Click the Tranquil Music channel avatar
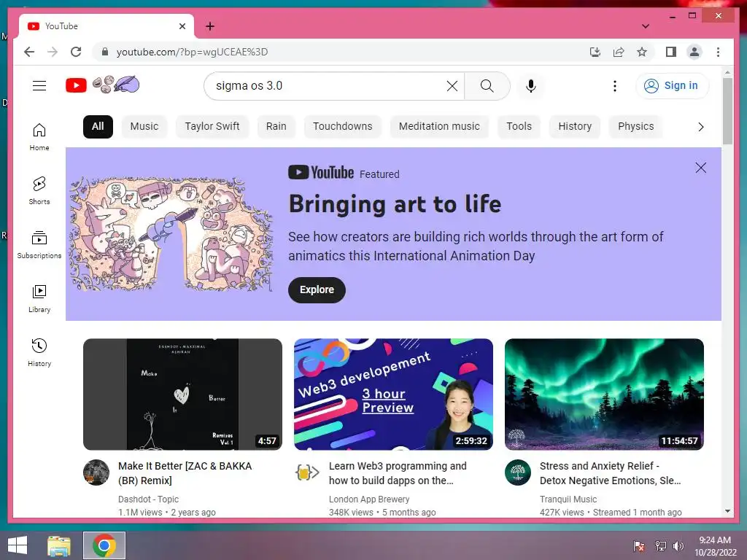 (x=518, y=472)
